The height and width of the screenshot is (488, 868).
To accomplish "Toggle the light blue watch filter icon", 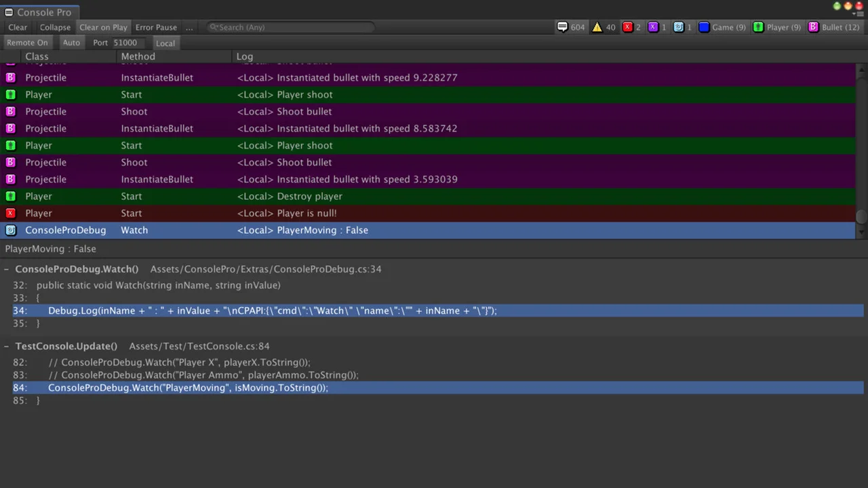I will click(x=682, y=27).
